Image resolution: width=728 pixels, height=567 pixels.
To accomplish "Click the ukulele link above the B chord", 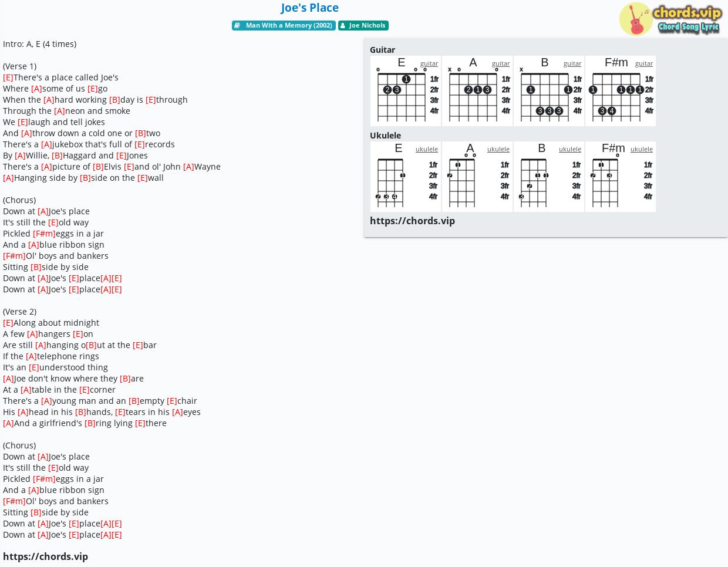I will click(x=570, y=149).
